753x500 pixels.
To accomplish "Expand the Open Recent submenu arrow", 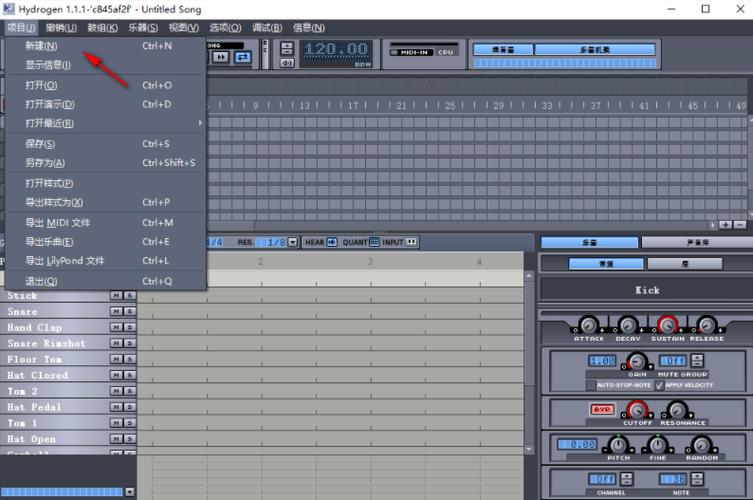I will point(200,123).
